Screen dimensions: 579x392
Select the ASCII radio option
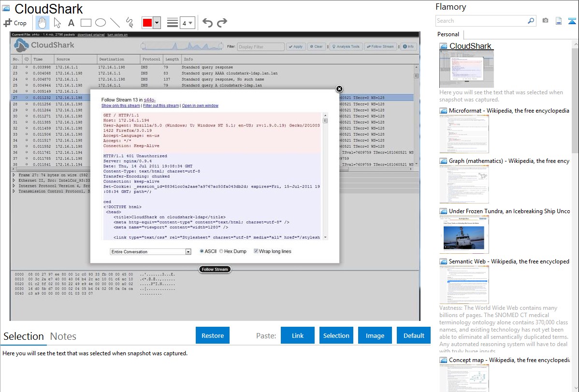(202, 251)
